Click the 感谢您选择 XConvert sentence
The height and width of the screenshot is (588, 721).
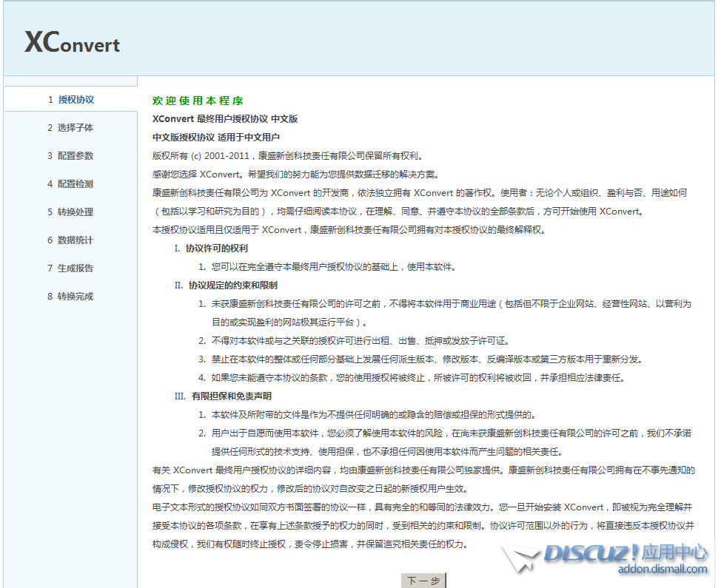[x=297, y=175]
